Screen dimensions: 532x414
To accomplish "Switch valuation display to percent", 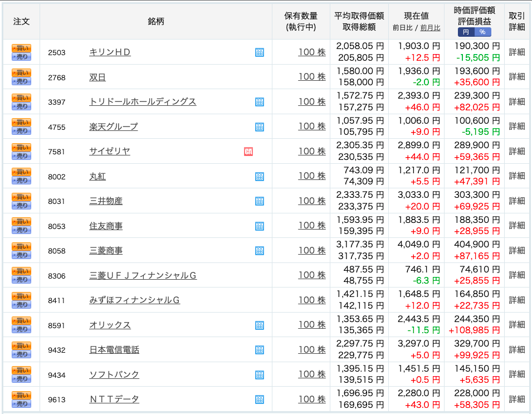I will 482,32.
